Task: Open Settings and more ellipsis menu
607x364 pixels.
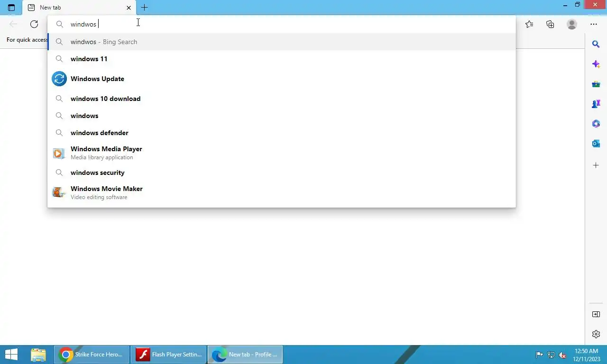Action: pyautogui.click(x=594, y=24)
